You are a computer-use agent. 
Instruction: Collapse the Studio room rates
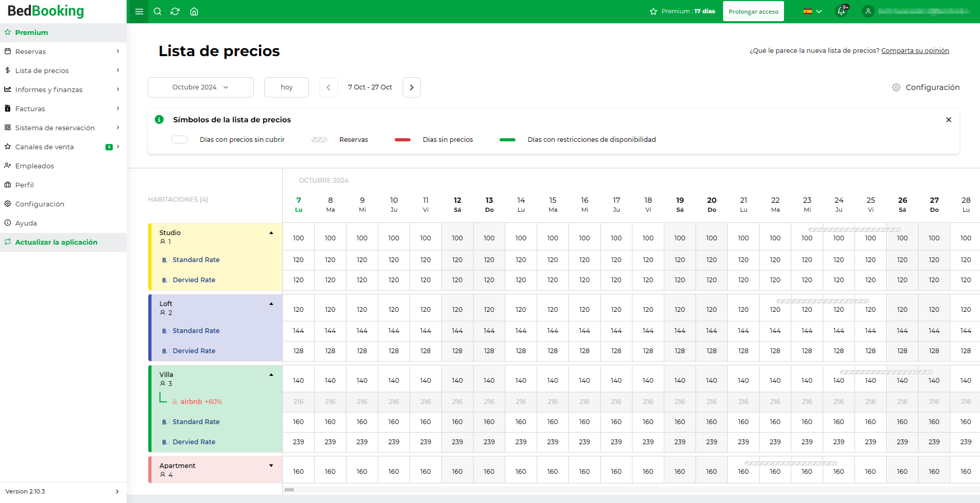pyautogui.click(x=271, y=233)
